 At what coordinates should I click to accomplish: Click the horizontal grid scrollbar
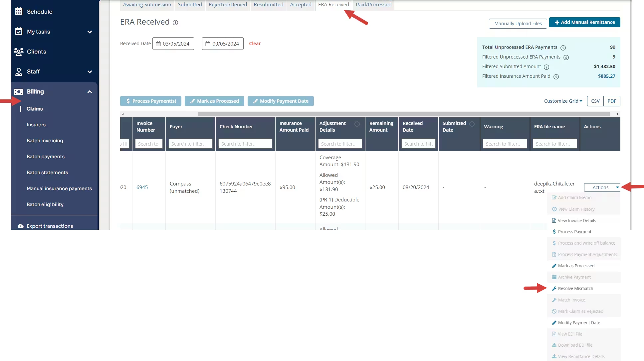[403, 114]
